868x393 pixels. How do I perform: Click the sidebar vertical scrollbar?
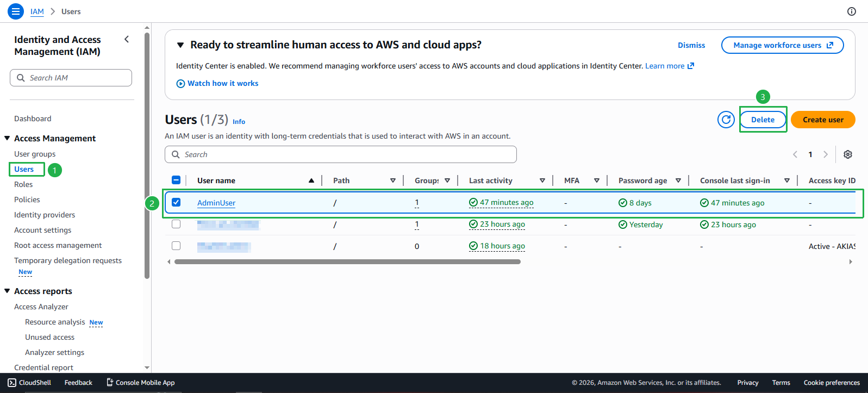(x=147, y=155)
